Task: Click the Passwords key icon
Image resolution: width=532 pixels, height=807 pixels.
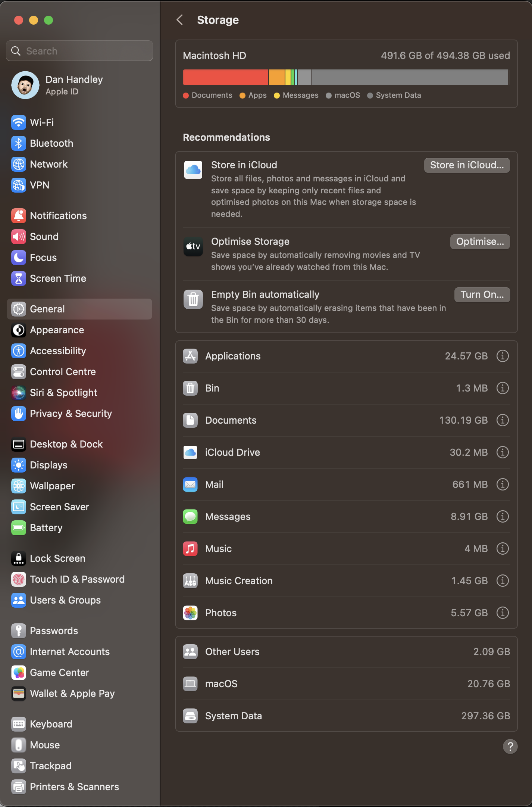Action: pos(18,630)
